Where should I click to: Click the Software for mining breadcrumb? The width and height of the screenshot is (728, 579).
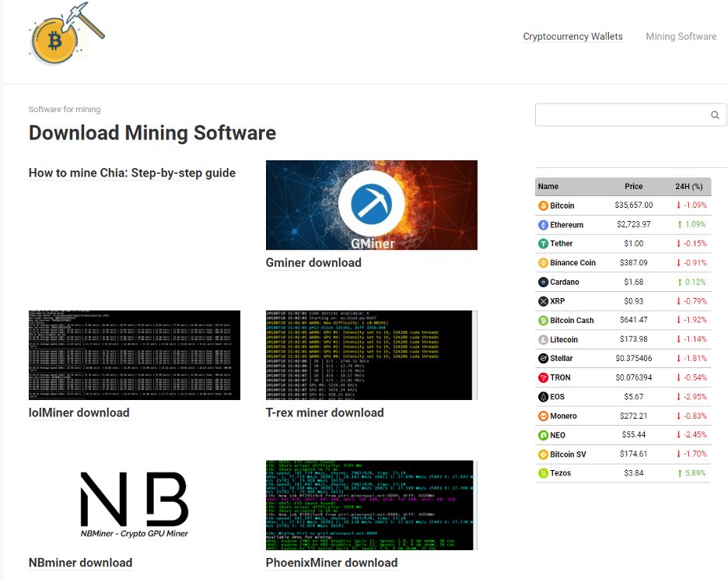tap(65, 109)
